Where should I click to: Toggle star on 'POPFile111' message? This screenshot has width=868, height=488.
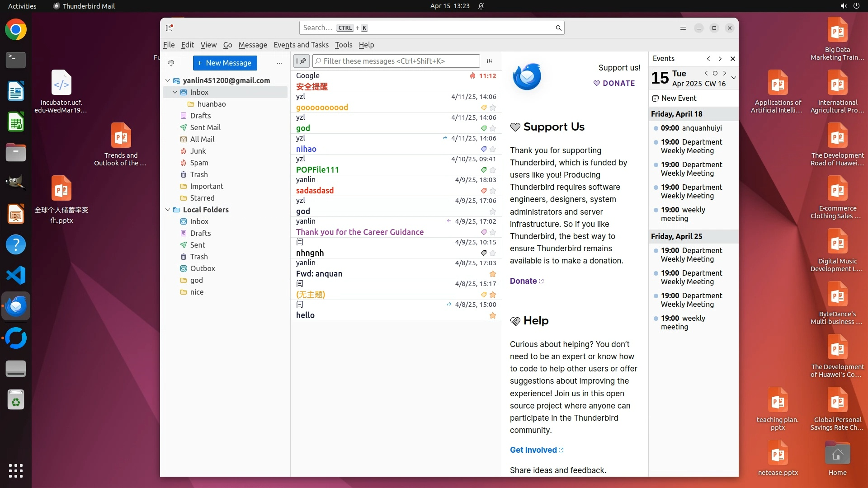click(x=493, y=170)
